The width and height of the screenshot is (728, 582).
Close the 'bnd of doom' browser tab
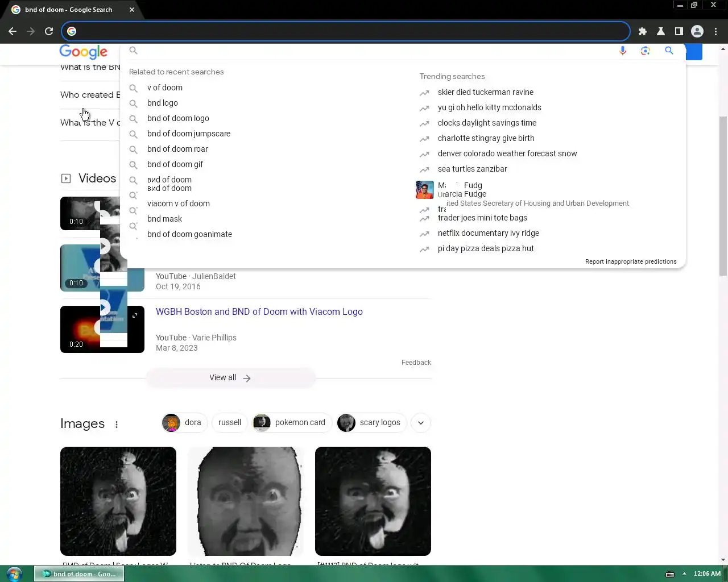[x=132, y=10]
